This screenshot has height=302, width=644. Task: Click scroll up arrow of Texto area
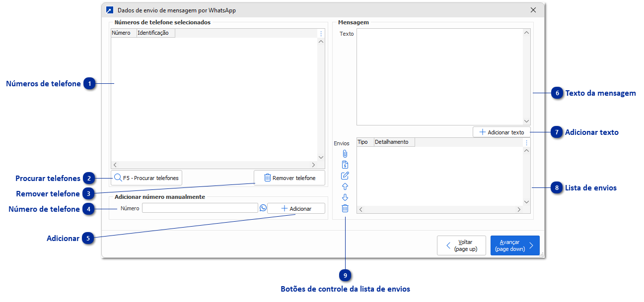tap(526, 33)
